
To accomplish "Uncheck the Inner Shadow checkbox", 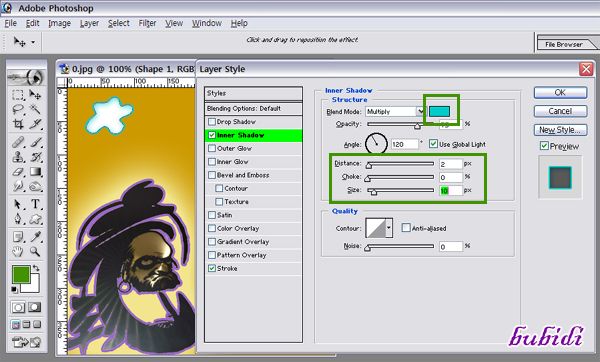I will [212, 135].
